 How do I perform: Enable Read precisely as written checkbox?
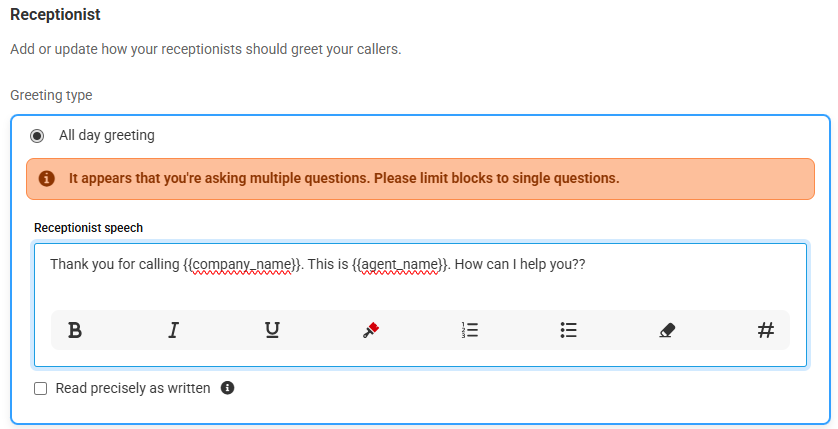[41, 388]
